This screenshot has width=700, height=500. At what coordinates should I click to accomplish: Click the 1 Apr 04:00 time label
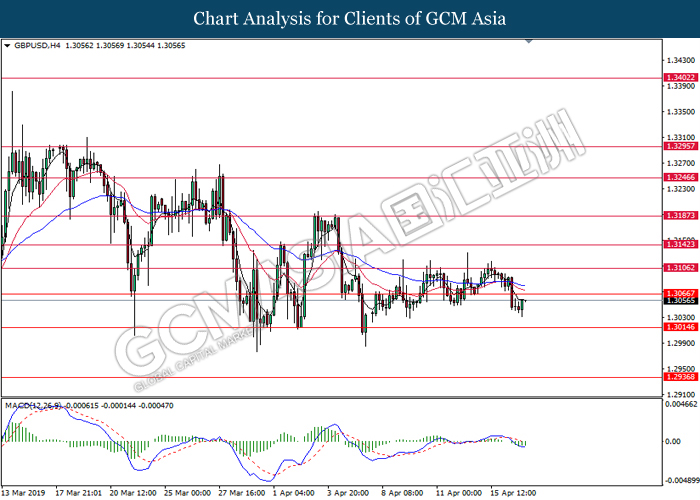pos(293,493)
